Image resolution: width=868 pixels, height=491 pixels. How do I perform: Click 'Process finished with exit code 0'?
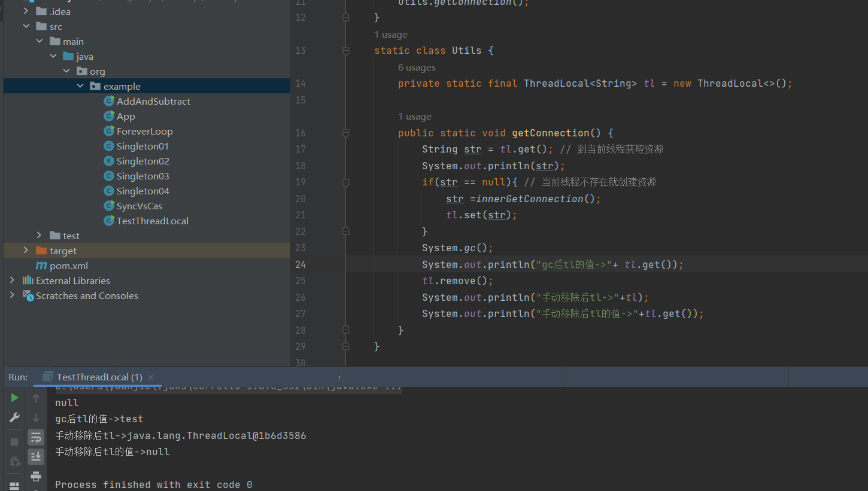[x=153, y=484]
